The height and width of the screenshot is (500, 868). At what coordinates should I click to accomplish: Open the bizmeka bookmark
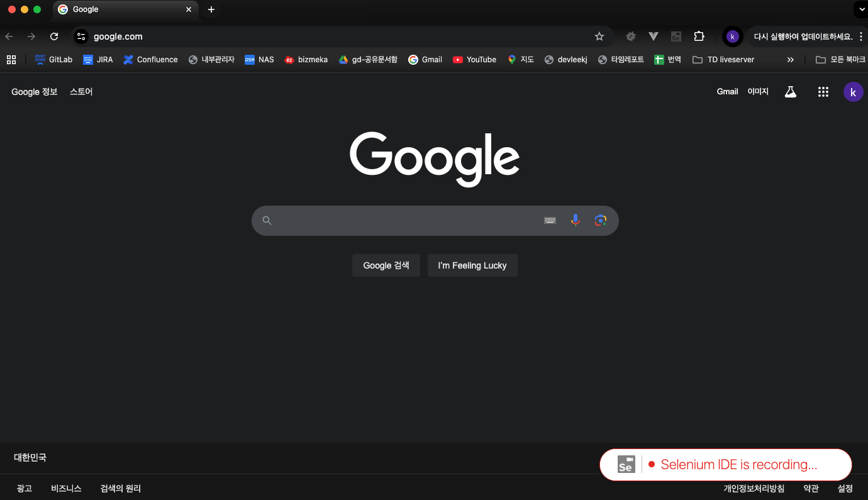point(306,60)
